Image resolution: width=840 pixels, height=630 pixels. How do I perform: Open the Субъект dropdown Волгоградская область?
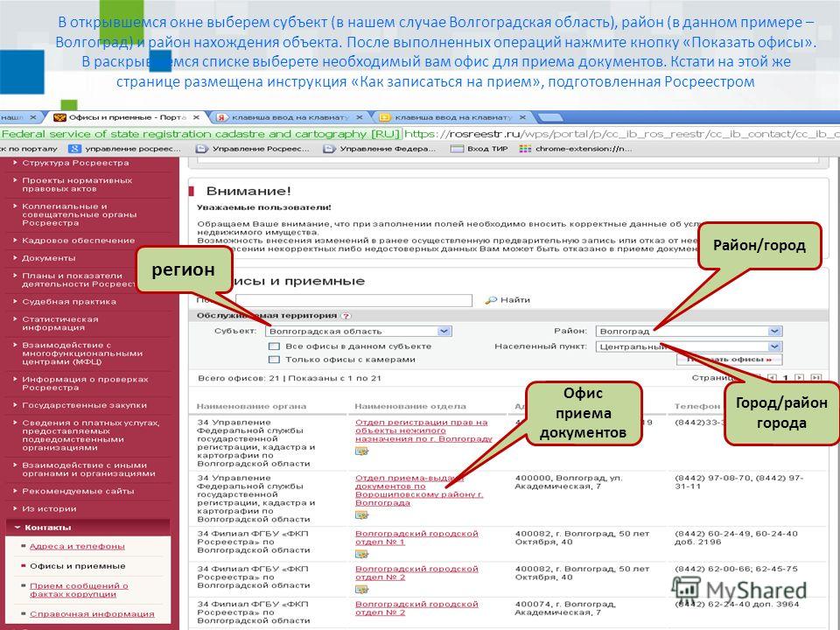tap(359, 332)
